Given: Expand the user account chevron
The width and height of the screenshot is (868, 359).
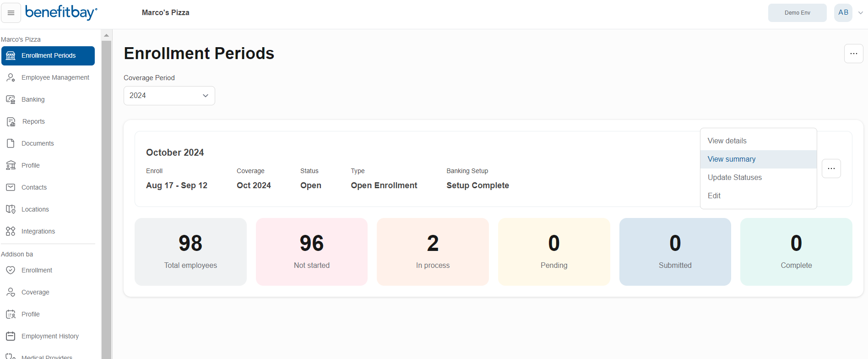Looking at the screenshot, I should click(861, 13).
